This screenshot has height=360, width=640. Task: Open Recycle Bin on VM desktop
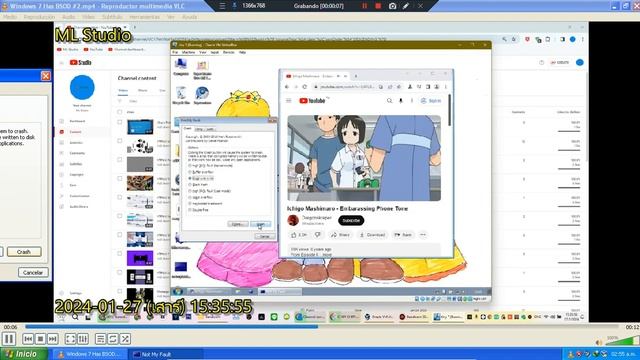tap(181, 96)
